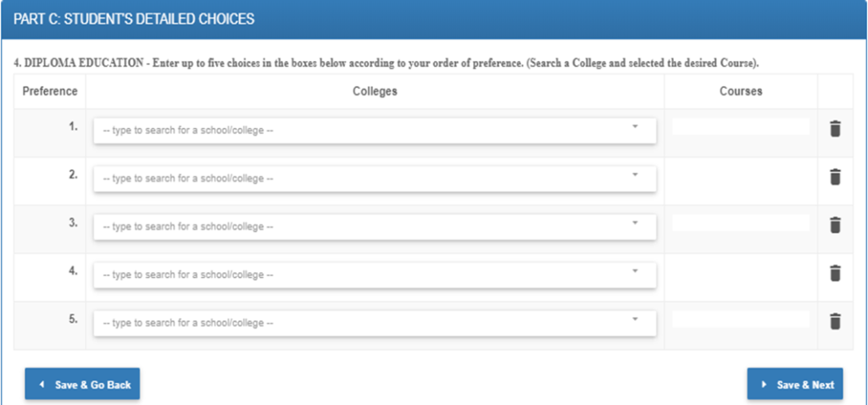Open the third preference college selector
This screenshot has height=405, width=868.
[374, 226]
